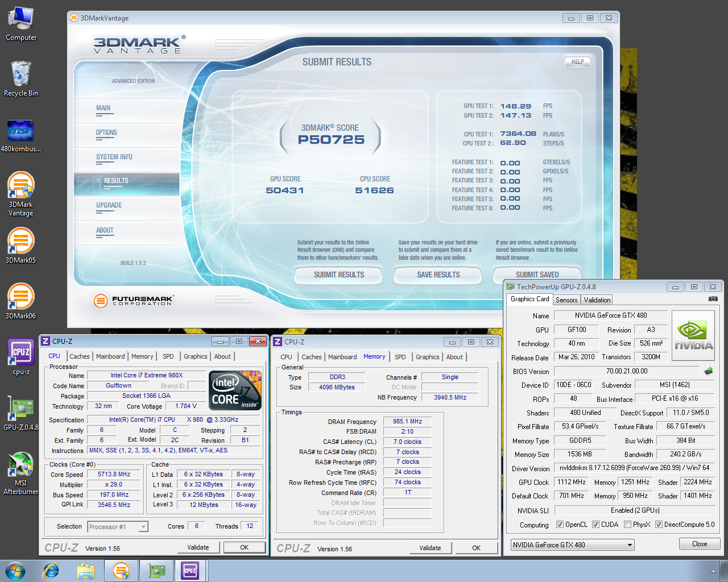
Task: Click the CPU Score value 51626
Action: [374, 190]
